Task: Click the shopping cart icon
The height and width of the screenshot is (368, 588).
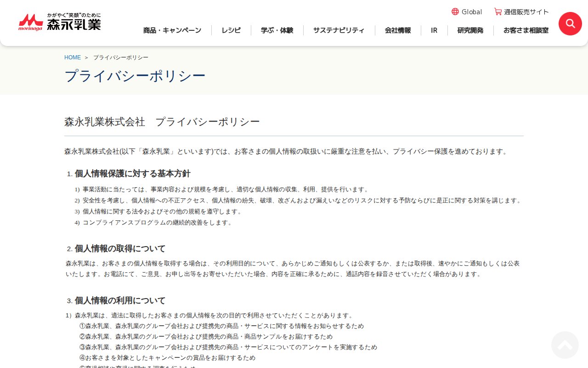Action: 498,11
